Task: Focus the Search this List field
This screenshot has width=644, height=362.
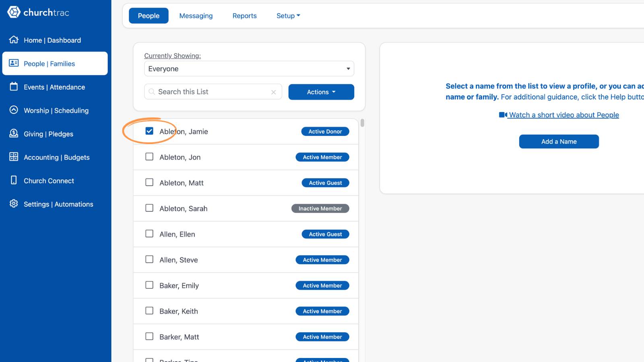Action: [x=213, y=92]
